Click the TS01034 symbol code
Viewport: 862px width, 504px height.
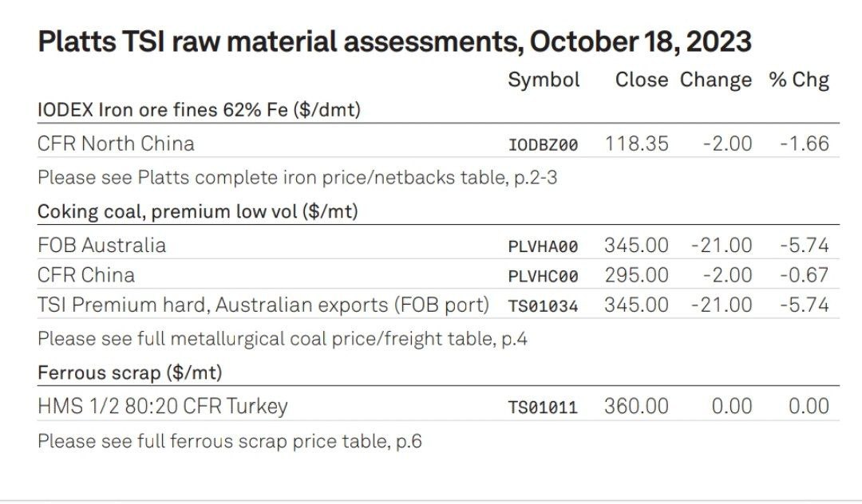(544, 305)
